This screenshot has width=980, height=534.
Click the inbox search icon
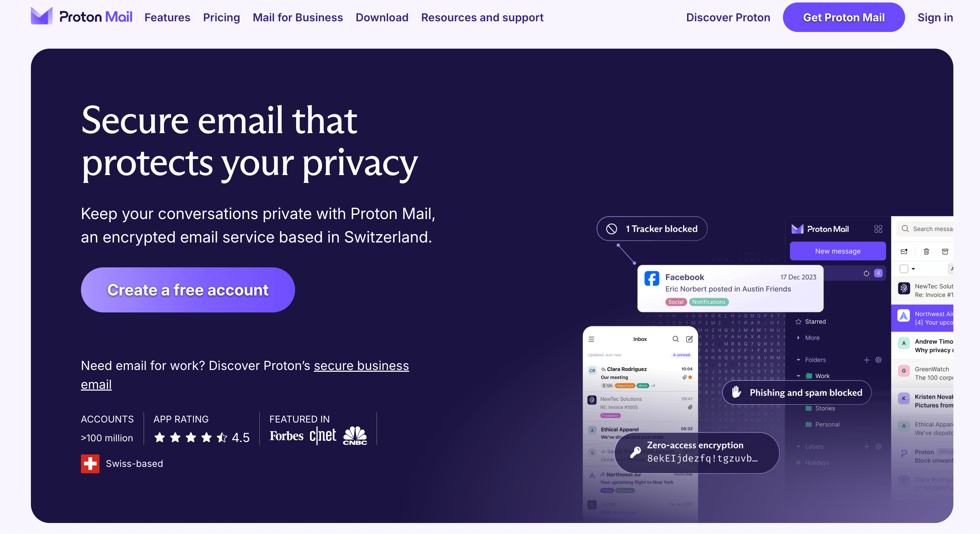(675, 339)
